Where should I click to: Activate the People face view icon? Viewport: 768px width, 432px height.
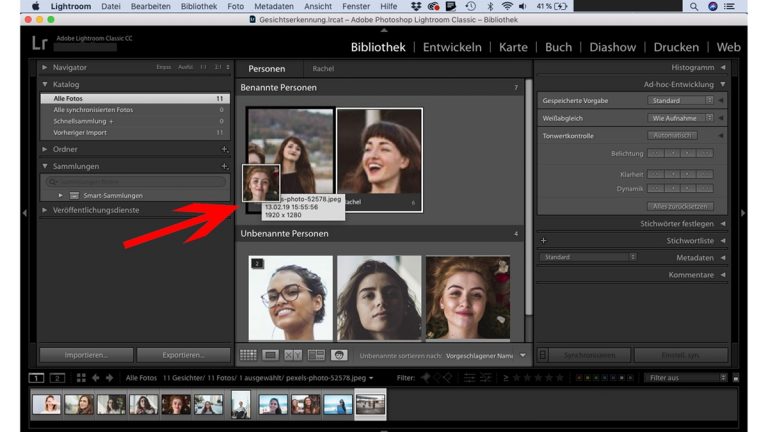[339, 355]
